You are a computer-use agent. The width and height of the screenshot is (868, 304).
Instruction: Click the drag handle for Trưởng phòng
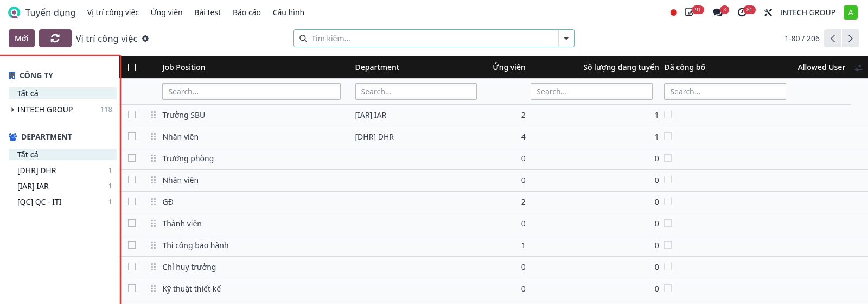(154, 159)
